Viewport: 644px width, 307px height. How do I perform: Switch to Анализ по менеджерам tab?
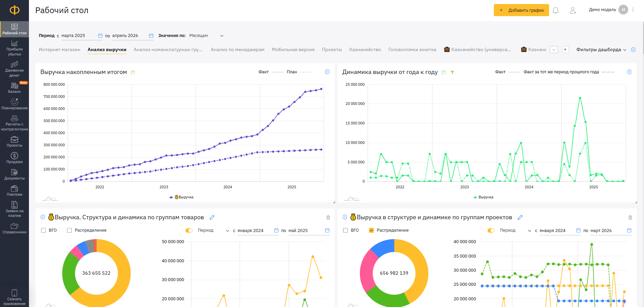[237, 49]
